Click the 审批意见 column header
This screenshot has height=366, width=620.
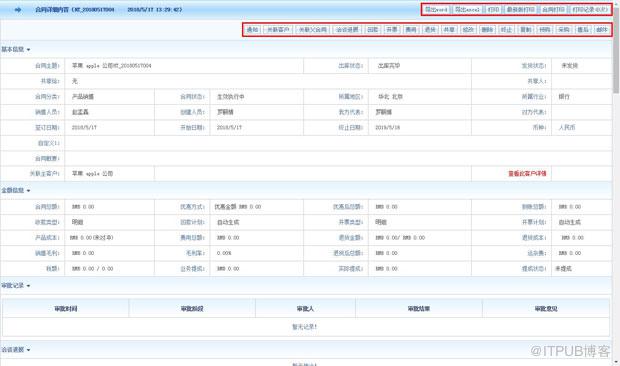tap(546, 309)
